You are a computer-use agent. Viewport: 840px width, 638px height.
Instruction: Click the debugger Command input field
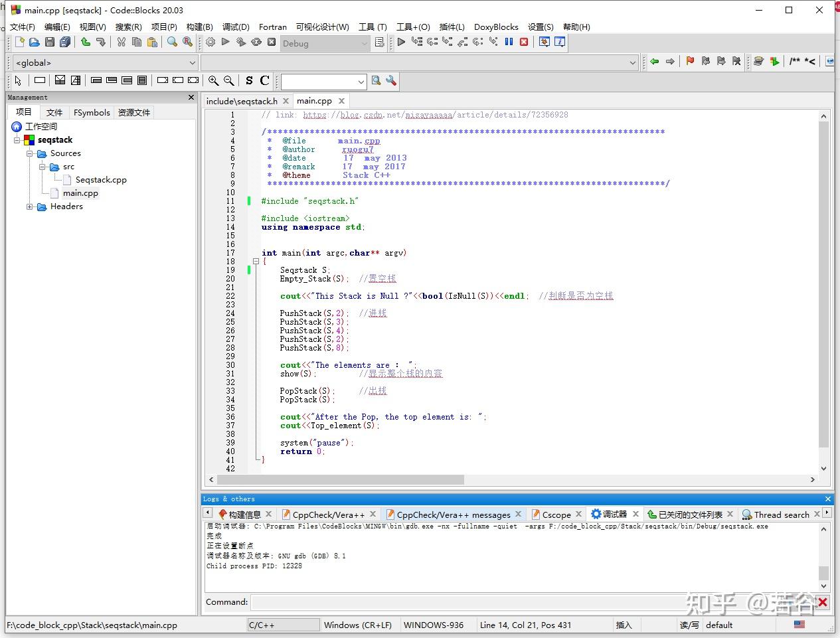tap(532, 602)
